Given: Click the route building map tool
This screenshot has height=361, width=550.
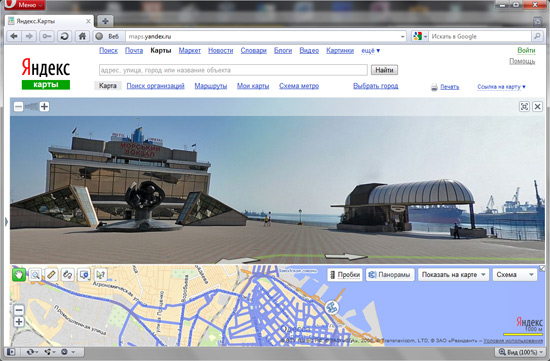Looking at the screenshot, I should (x=68, y=275).
